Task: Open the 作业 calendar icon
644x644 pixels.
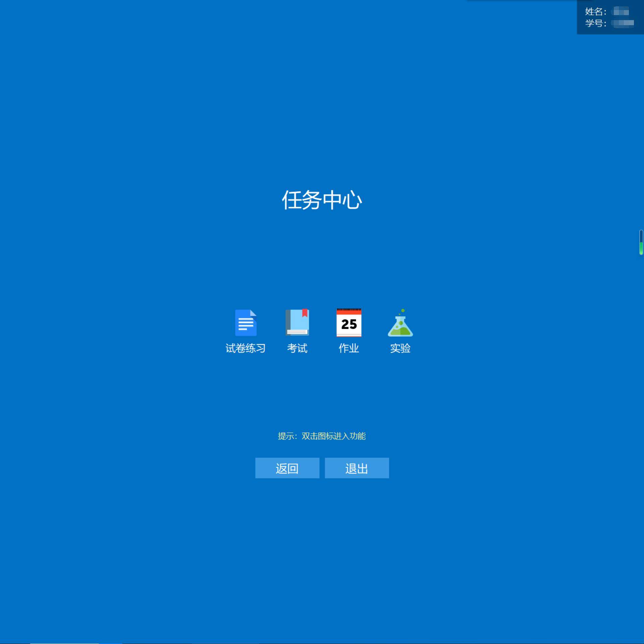Action: pyautogui.click(x=349, y=323)
